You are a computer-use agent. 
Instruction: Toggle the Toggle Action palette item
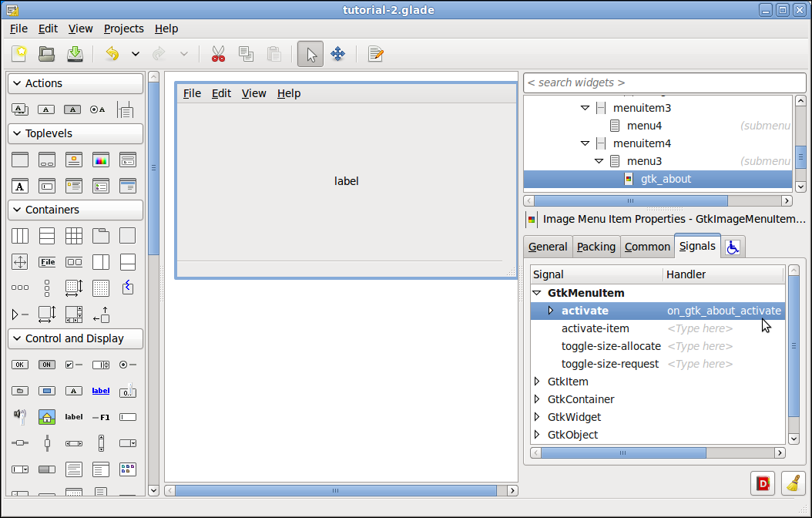click(x=72, y=109)
